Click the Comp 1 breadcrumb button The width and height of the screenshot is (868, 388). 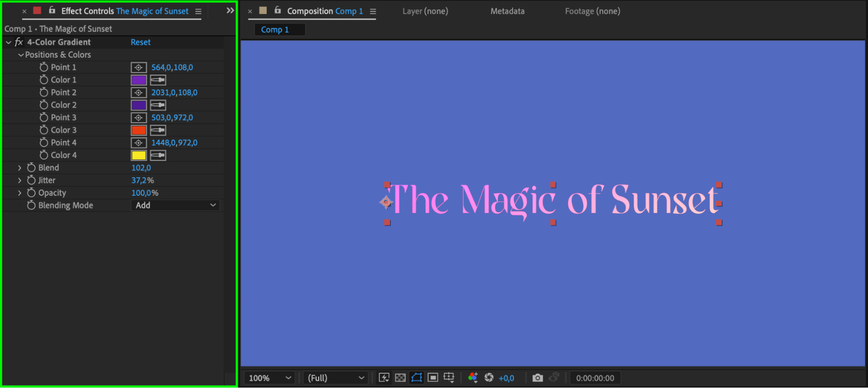(275, 30)
